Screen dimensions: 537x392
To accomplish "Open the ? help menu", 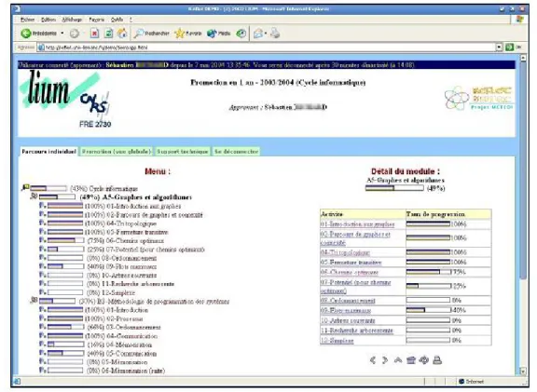I will tap(131, 20).
